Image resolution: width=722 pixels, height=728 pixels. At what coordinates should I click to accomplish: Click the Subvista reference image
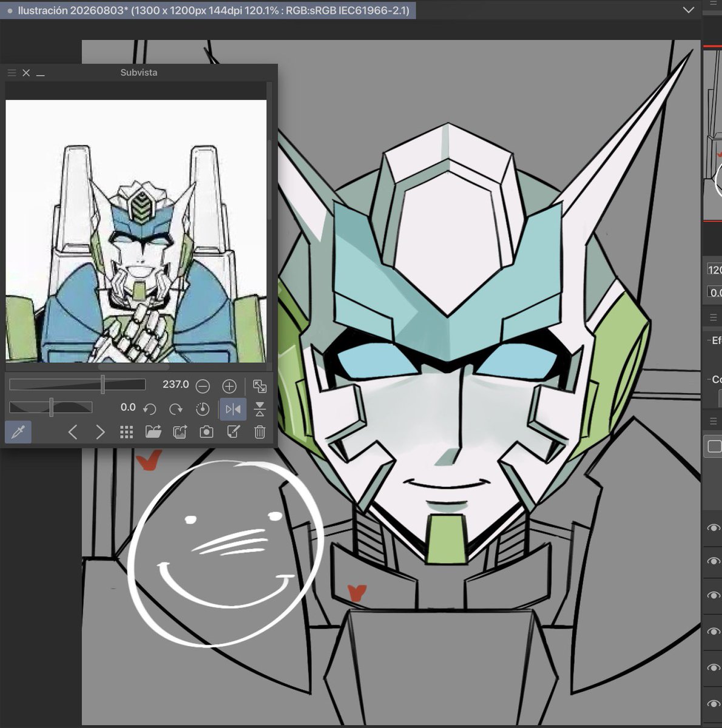coord(136,231)
